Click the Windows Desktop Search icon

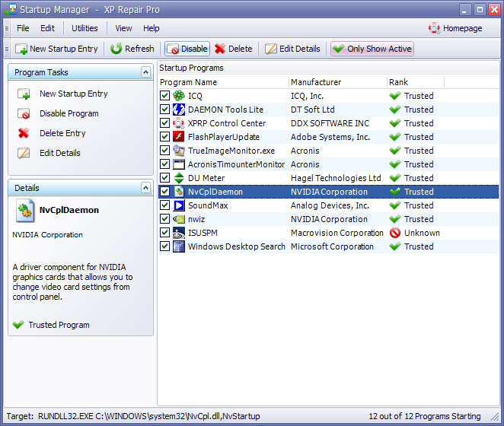click(x=179, y=246)
